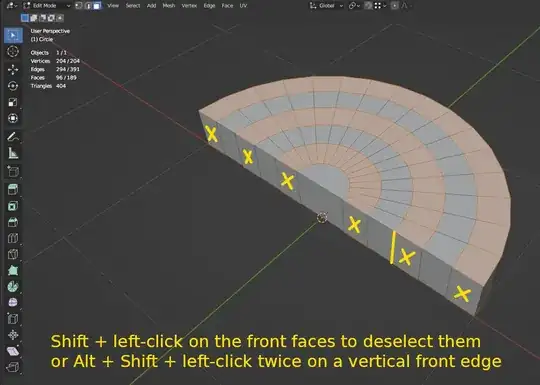Toggle Proportional Editing
This screenshot has width=540, height=385.
(395, 6)
